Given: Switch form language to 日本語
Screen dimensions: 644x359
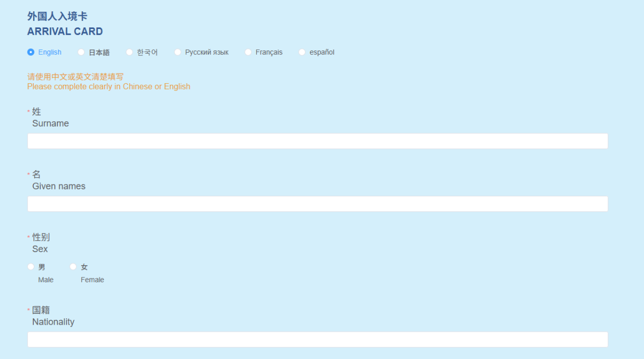Looking at the screenshot, I should [82, 52].
